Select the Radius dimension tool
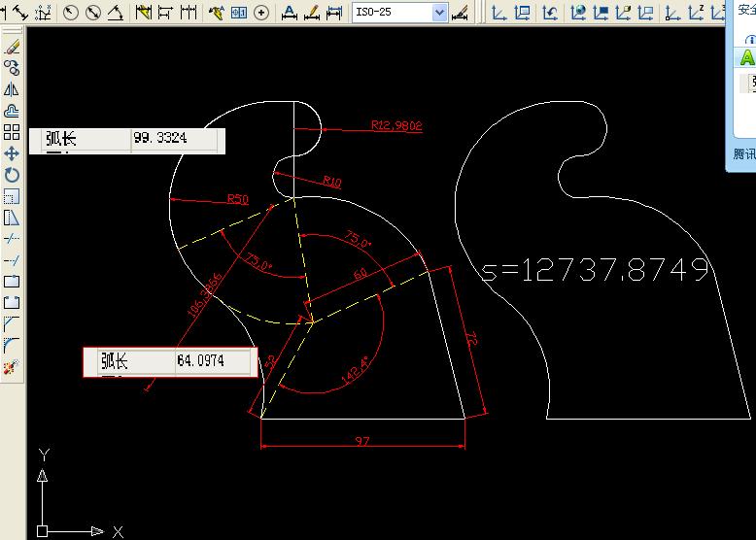 click(71, 12)
